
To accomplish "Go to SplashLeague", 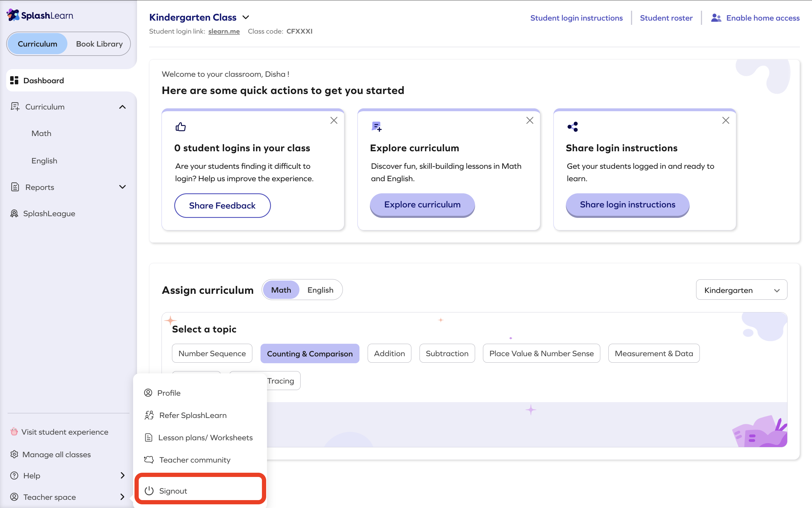I will pos(49,213).
